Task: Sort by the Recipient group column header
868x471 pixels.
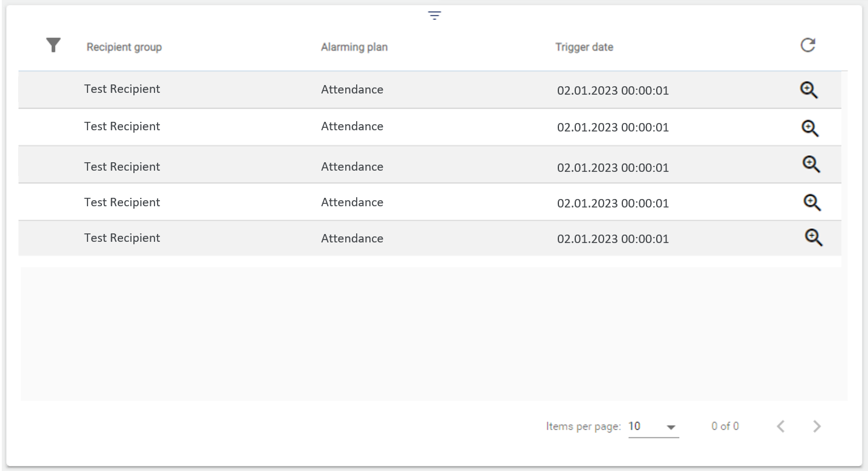Action: [x=124, y=47]
